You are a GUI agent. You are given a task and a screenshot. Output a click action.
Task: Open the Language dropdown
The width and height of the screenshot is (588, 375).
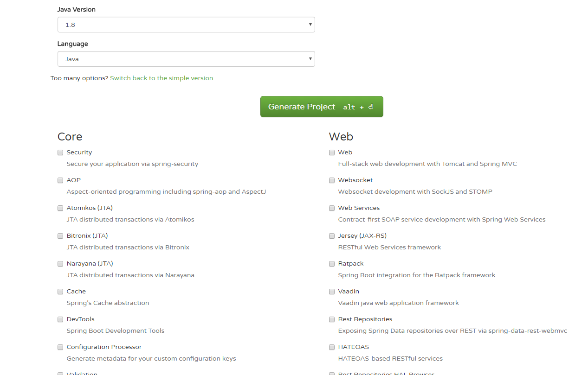coord(186,59)
